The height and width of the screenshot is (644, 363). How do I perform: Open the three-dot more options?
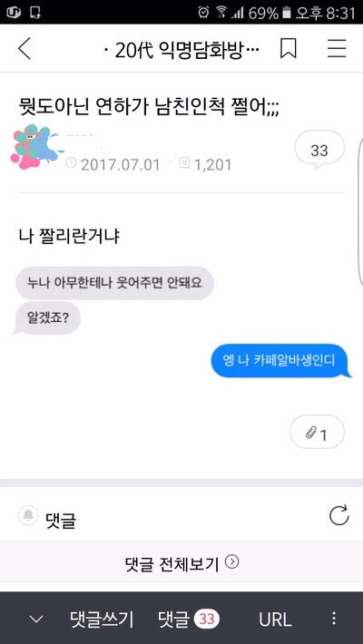click(x=334, y=618)
